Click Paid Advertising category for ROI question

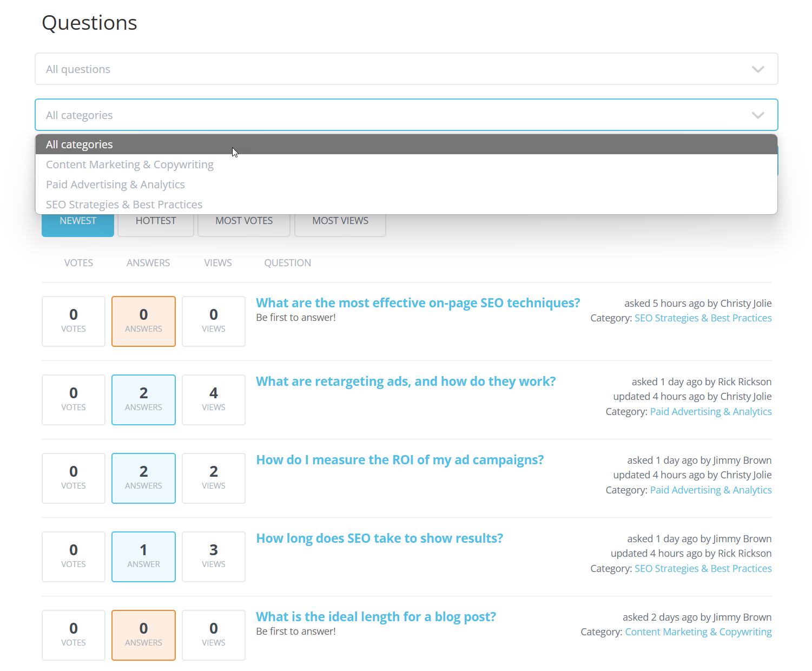[x=711, y=490]
